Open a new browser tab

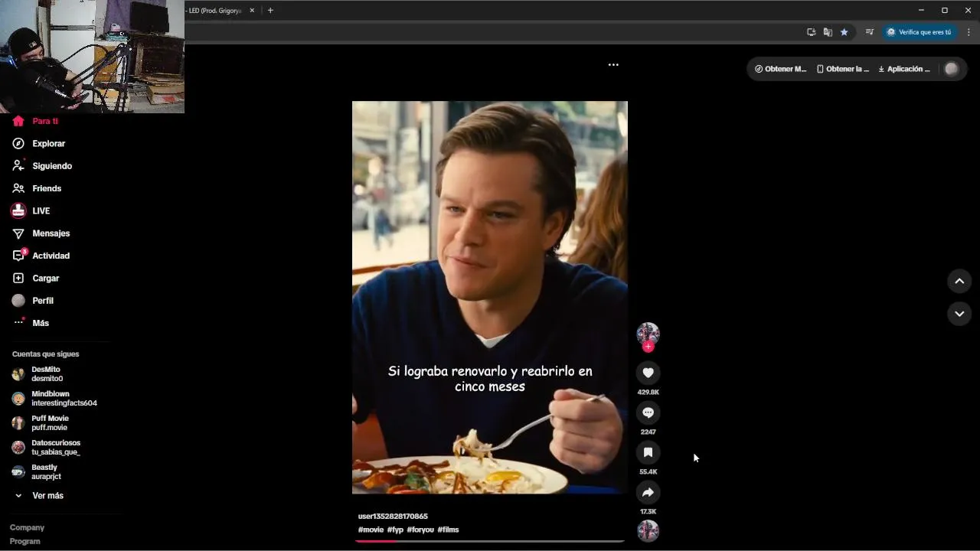click(x=270, y=11)
